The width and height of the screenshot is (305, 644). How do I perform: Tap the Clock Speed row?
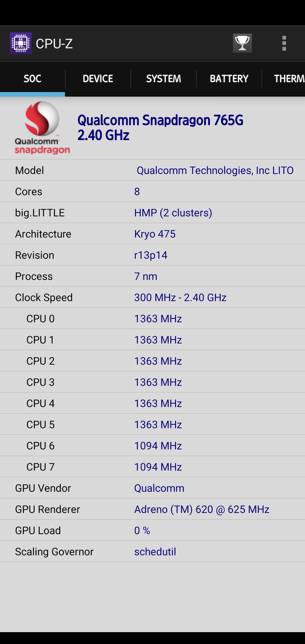pos(152,297)
